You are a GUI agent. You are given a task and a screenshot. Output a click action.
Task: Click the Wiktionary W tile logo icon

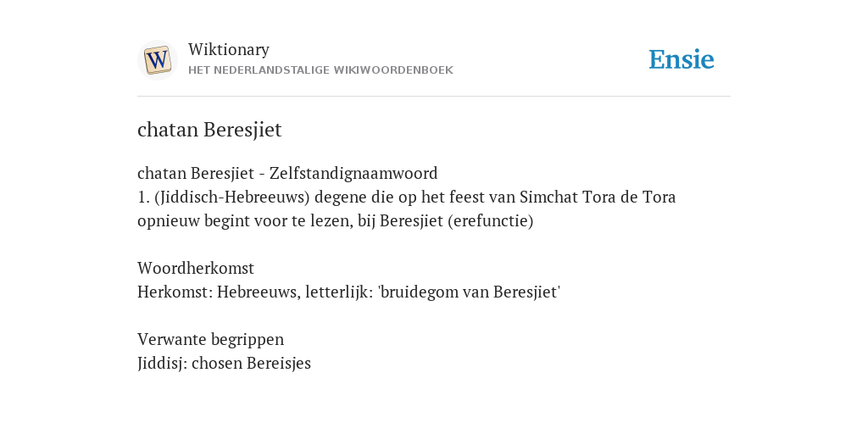click(x=157, y=60)
